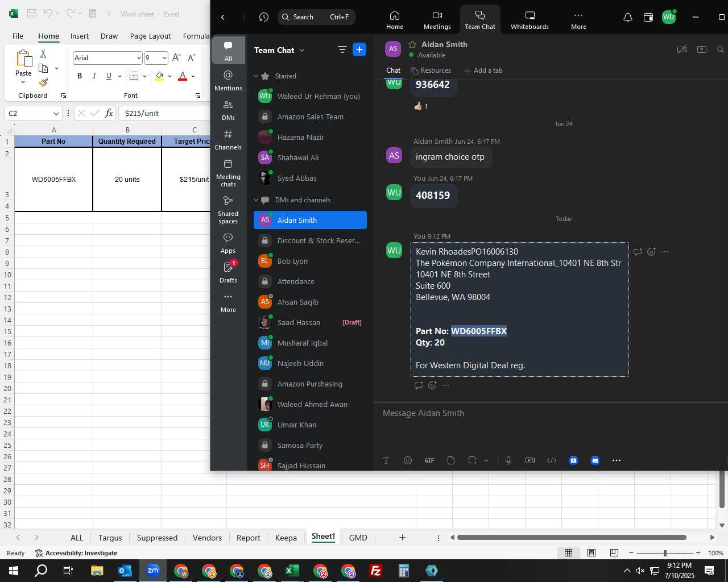Toggle Italic in Excel ribbon
The image size is (728, 582).
(94, 76)
